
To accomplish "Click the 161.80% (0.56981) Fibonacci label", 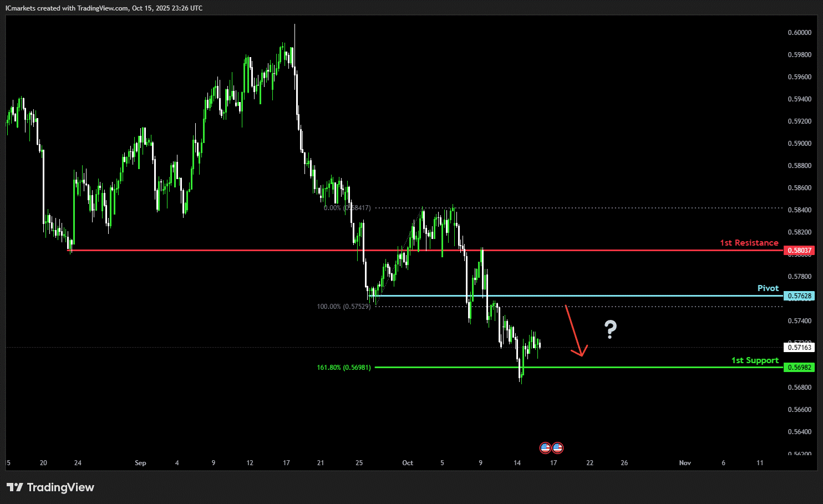I will click(x=343, y=368).
